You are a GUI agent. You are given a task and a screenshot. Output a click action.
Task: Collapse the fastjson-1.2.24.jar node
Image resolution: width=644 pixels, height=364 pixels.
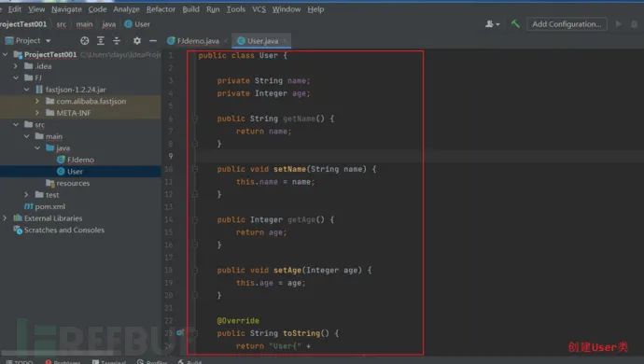tap(27, 90)
